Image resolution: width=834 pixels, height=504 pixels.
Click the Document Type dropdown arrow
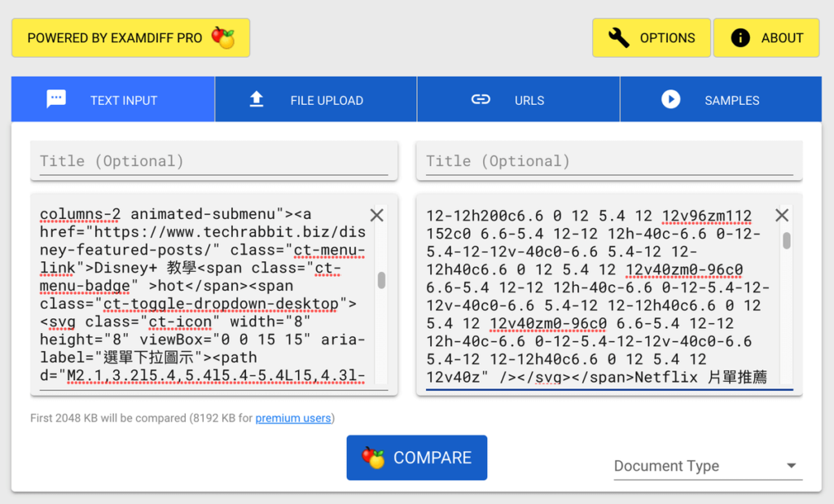792,466
